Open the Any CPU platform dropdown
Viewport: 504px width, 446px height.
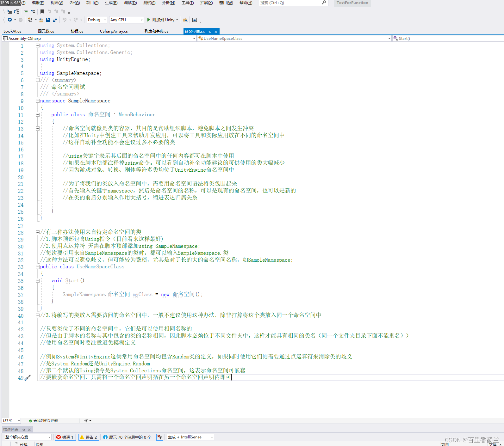click(126, 20)
